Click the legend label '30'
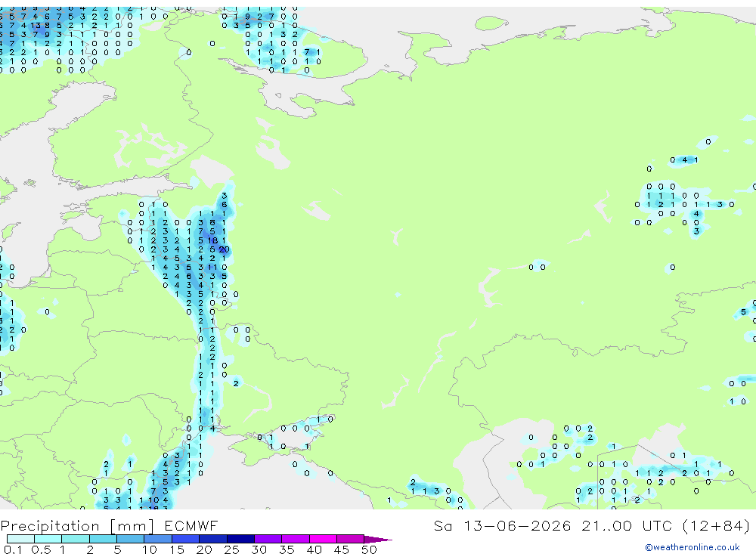Screen dimensions: 756x554 point(259,549)
